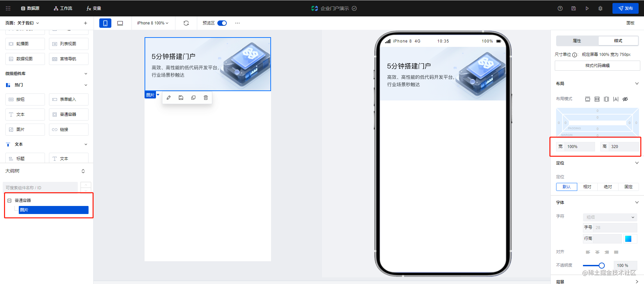This screenshot has height=284, width=644.
Task: Select the 表单输入 form input component
Action: [69, 99]
